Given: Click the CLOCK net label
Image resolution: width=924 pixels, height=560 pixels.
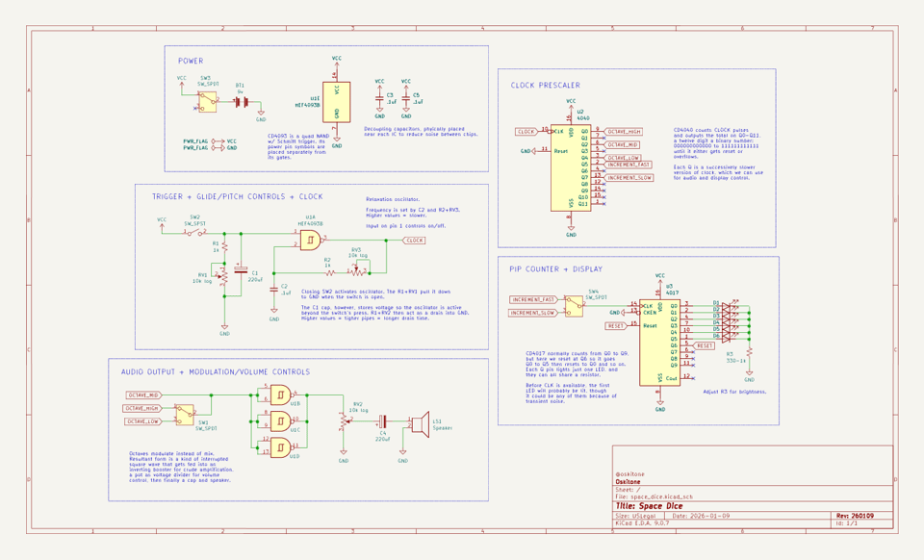Looking at the screenshot, I should pos(414,241).
